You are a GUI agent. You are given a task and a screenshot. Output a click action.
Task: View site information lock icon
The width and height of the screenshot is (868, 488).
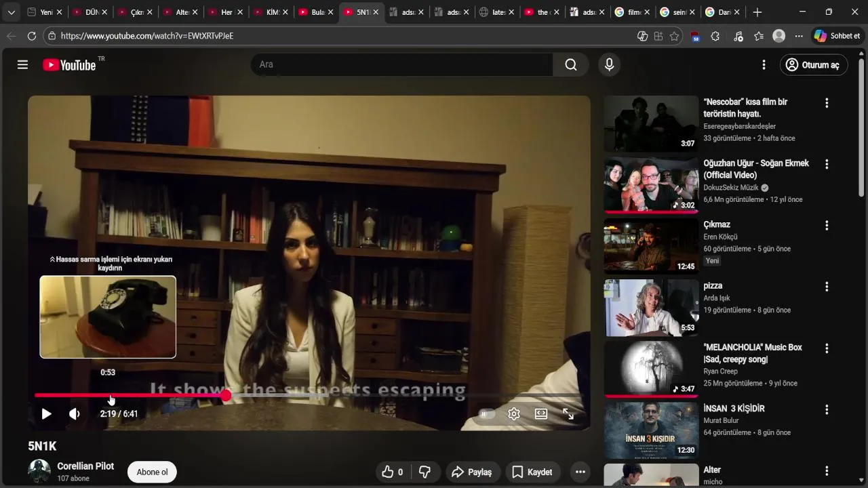[52, 36]
